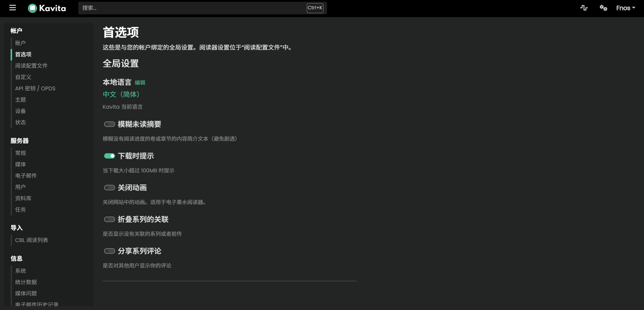
Task: Open the activity pulse icon
Action: pos(584,8)
